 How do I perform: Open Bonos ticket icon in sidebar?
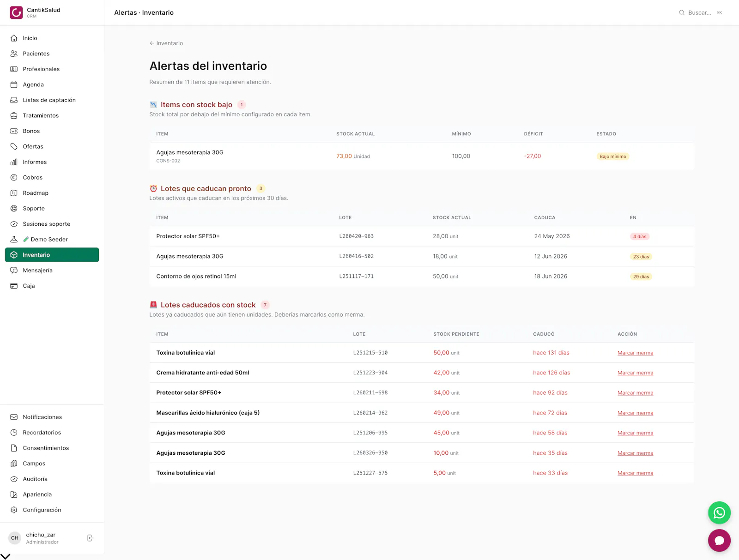[x=14, y=131]
